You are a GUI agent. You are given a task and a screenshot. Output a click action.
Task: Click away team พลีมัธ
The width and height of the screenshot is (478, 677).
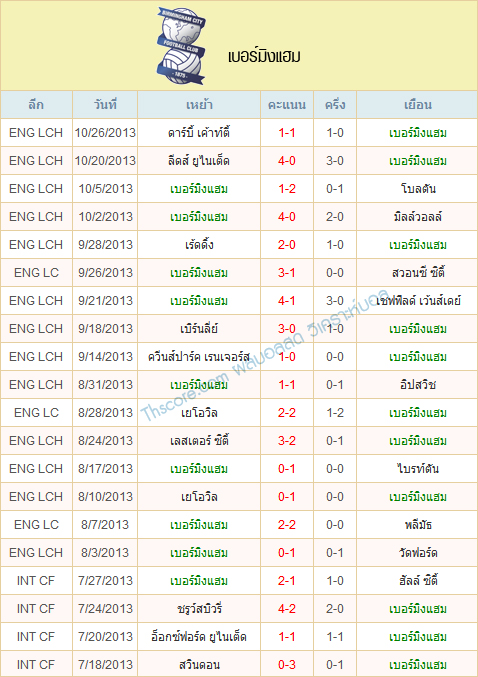(x=418, y=525)
